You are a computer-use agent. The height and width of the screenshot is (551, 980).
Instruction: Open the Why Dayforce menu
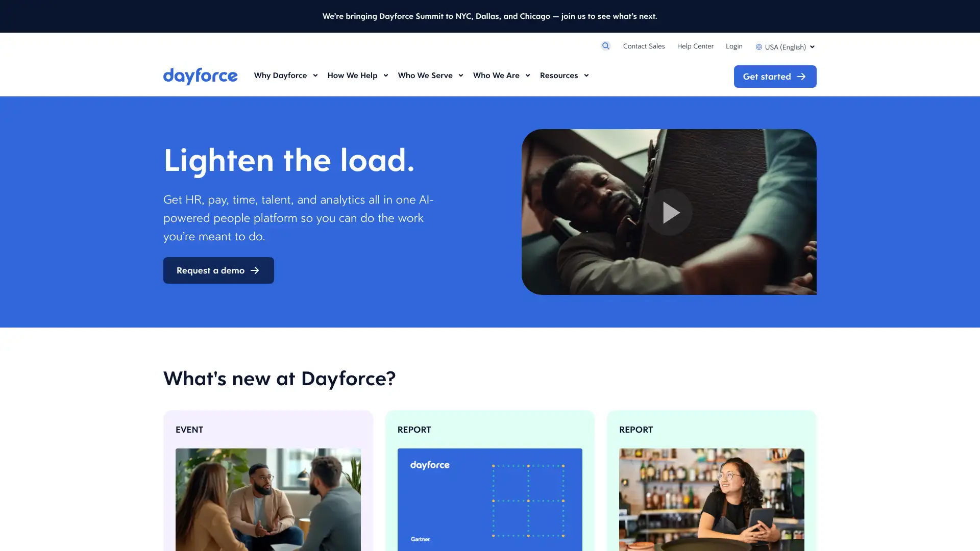[286, 76]
